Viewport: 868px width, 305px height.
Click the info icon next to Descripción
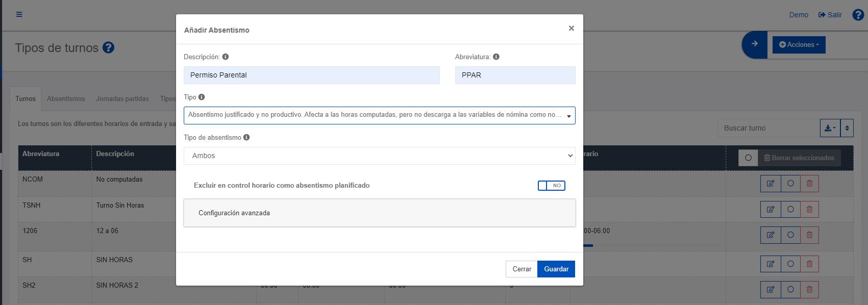click(226, 57)
